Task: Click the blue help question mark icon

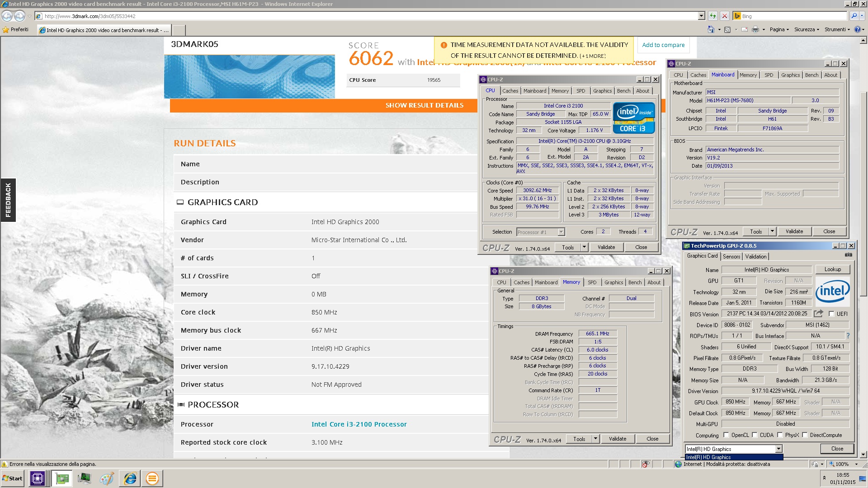Action: click(x=858, y=29)
